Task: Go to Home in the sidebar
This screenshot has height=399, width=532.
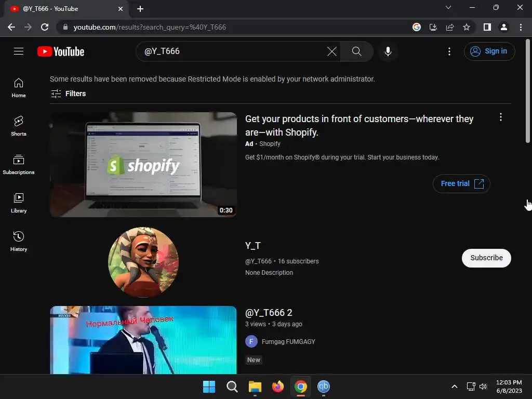Action: click(x=19, y=87)
